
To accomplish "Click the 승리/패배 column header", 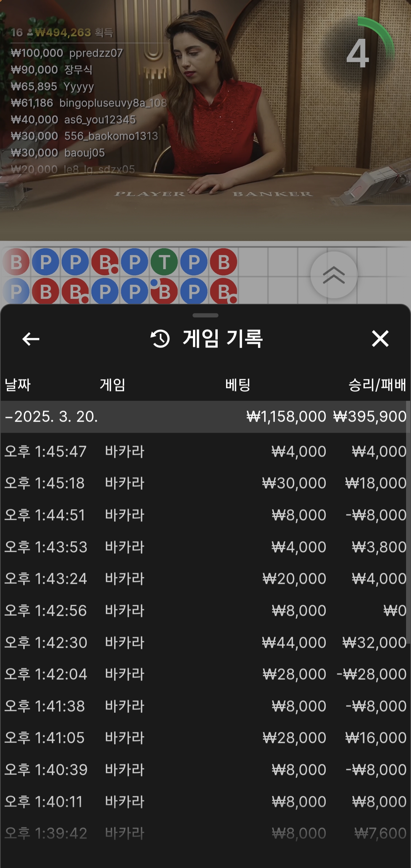I will tap(377, 385).
